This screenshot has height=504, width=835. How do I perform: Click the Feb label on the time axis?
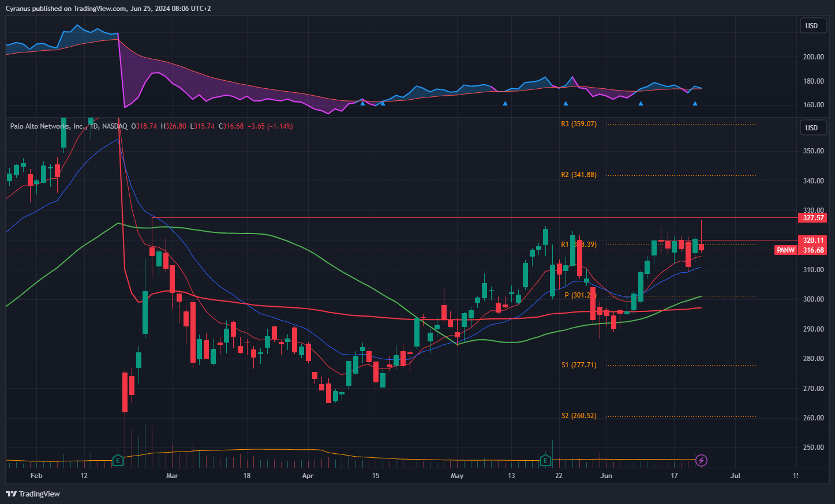[x=36, y=476]
